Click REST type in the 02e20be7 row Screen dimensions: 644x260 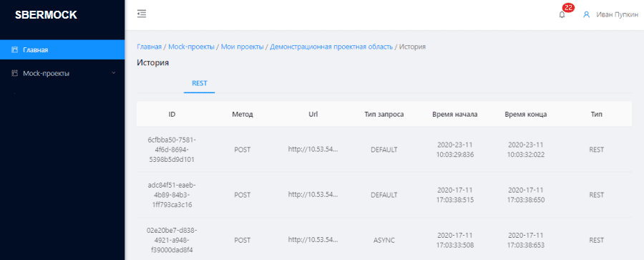(x=596, y=240)
